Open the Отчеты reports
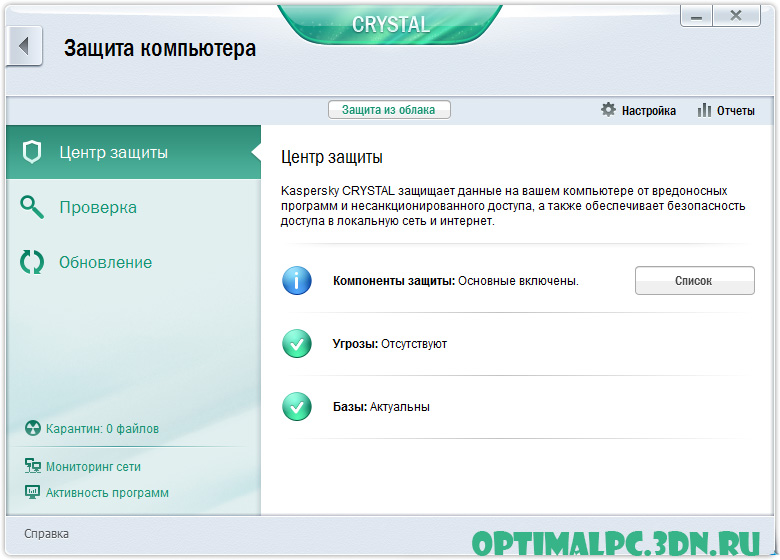 point(726,110)
